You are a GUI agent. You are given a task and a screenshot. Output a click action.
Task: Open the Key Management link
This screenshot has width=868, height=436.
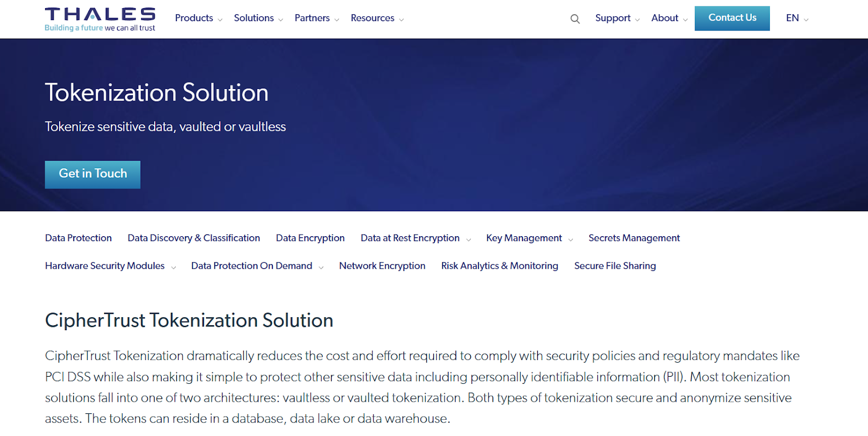pos(524,238)
